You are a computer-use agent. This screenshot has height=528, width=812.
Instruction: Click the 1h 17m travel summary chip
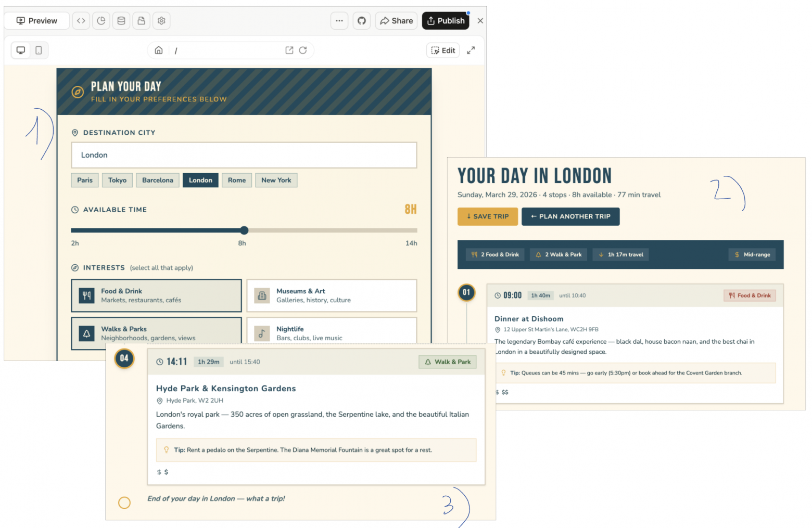pos(621,255)
